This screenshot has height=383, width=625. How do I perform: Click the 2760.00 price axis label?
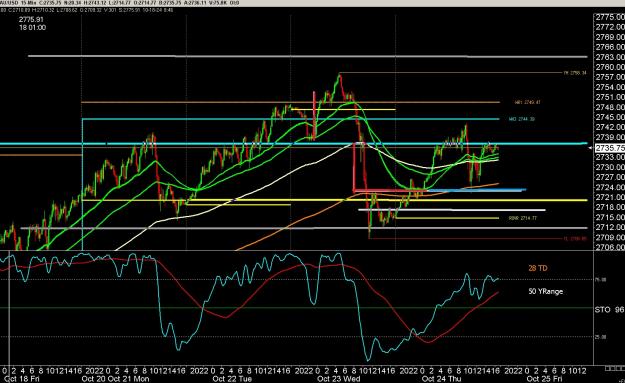pyautogui.click(x=610, y=67)
